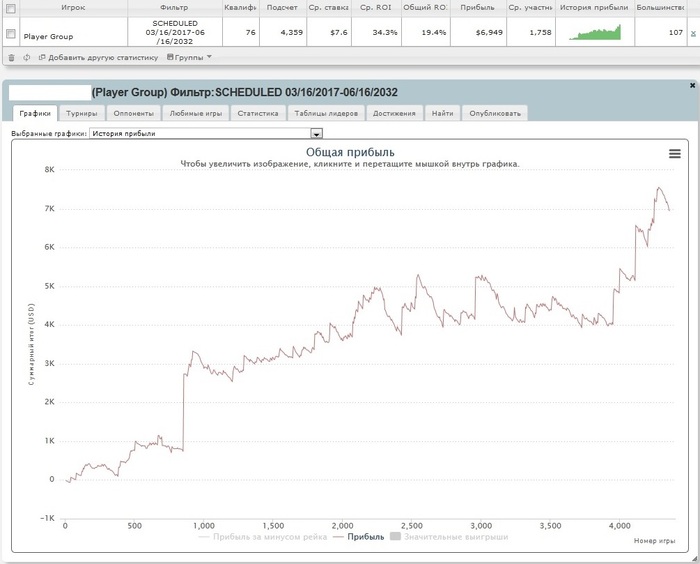The image size is (700, 564).
Task: Select the Опубликовать tab
Action: [x=495, y=113]
